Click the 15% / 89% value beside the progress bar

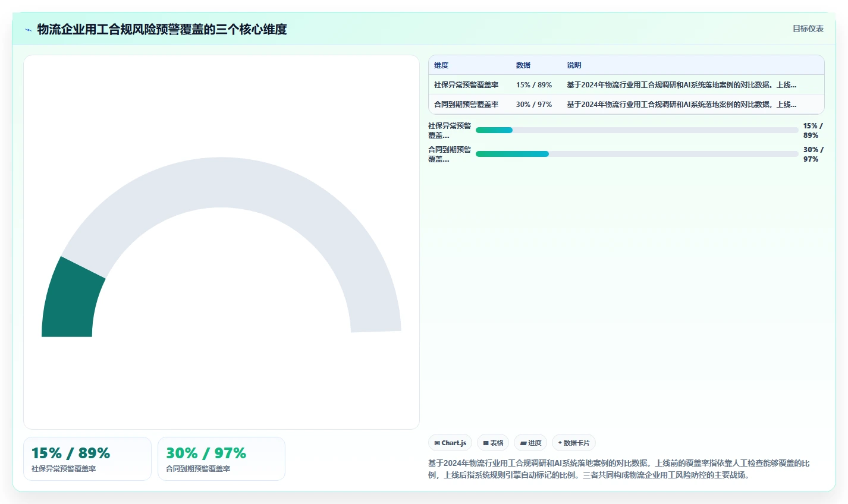[813, 131]
